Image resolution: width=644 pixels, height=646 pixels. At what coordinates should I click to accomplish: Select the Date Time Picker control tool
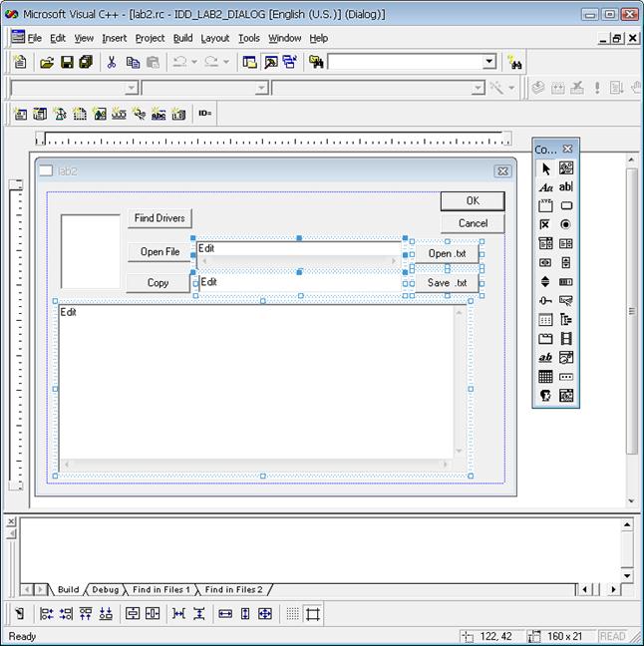tap(565, 358)
